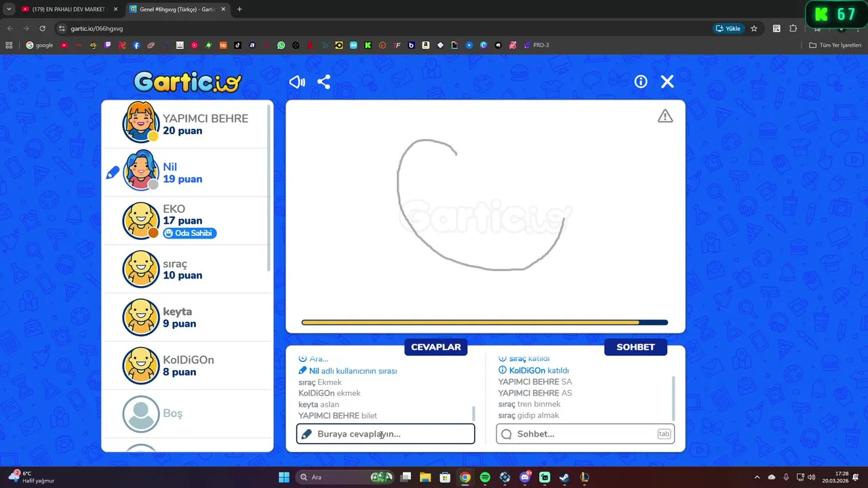Show hidden system tray icons chevron
This screenshot has height=488, width=868.
pos(757,477)
